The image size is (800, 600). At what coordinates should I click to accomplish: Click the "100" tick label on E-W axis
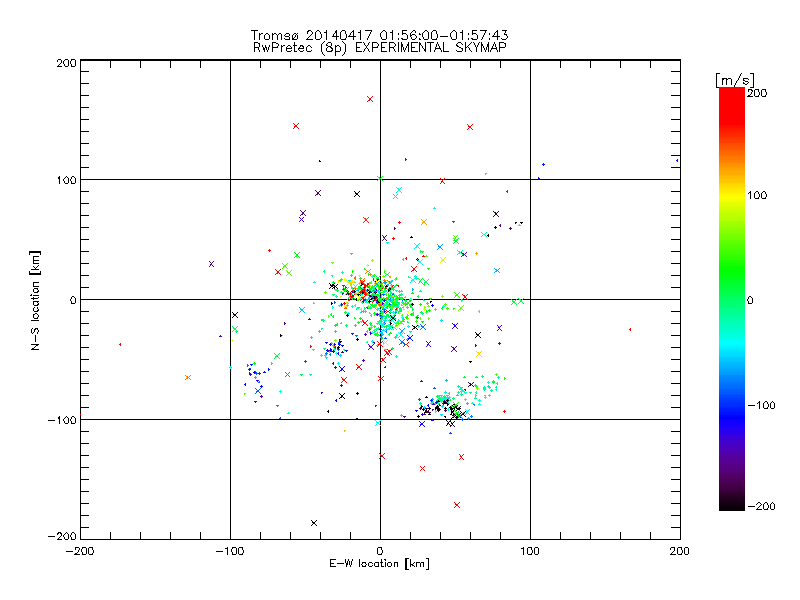click(x=530, y=551)
